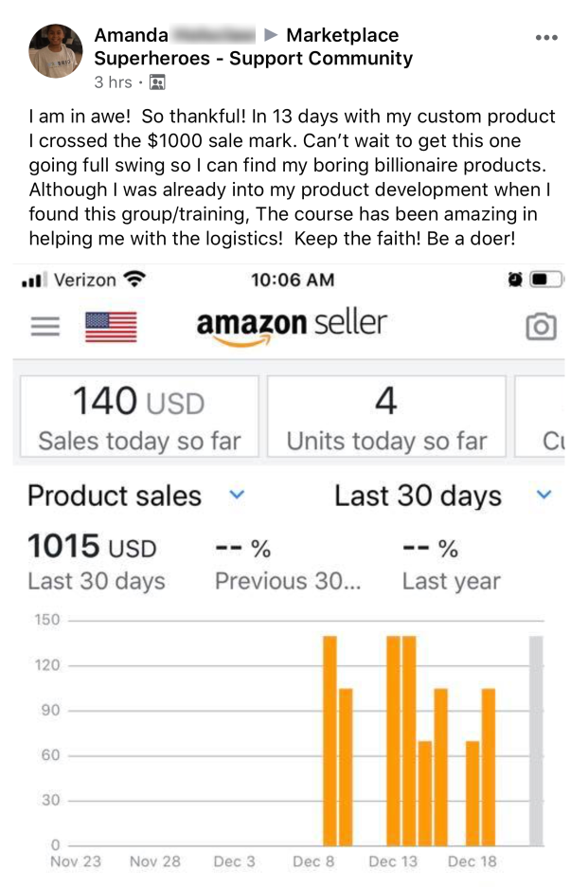The image size is (588, 887).
Task: Tap the battery indicator in status bar
Action: pos(546,280)
